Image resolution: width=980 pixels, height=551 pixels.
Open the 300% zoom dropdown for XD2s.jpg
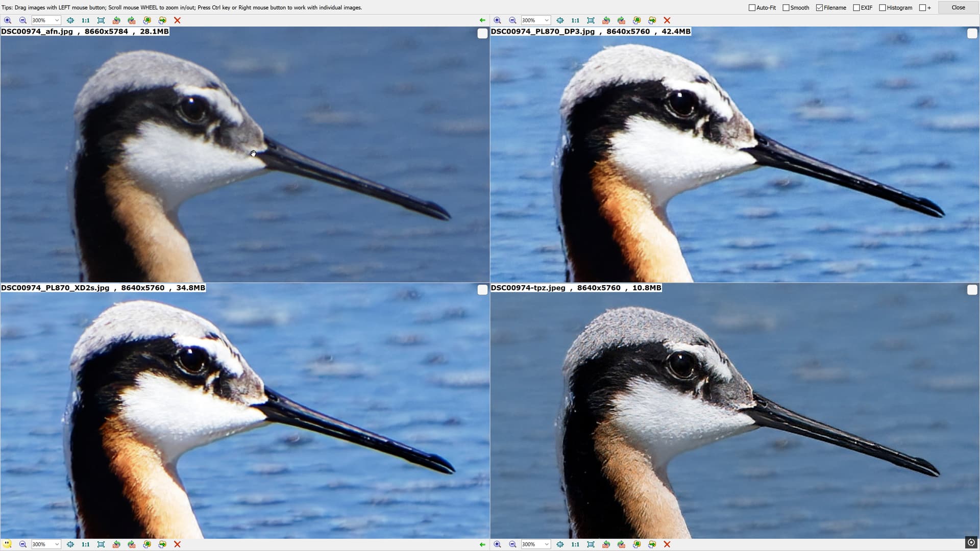tap(57, 544)
